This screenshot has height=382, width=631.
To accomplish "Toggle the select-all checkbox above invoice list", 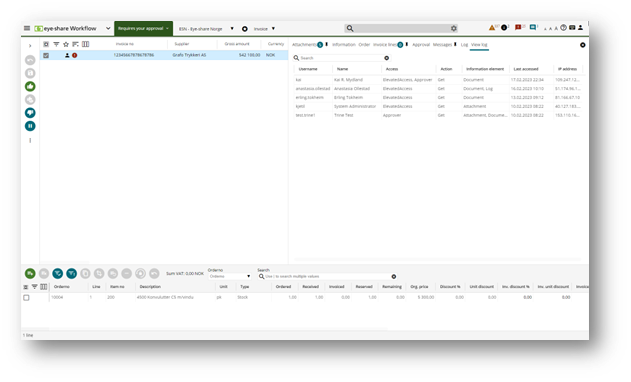I will (x=46, y=44).
